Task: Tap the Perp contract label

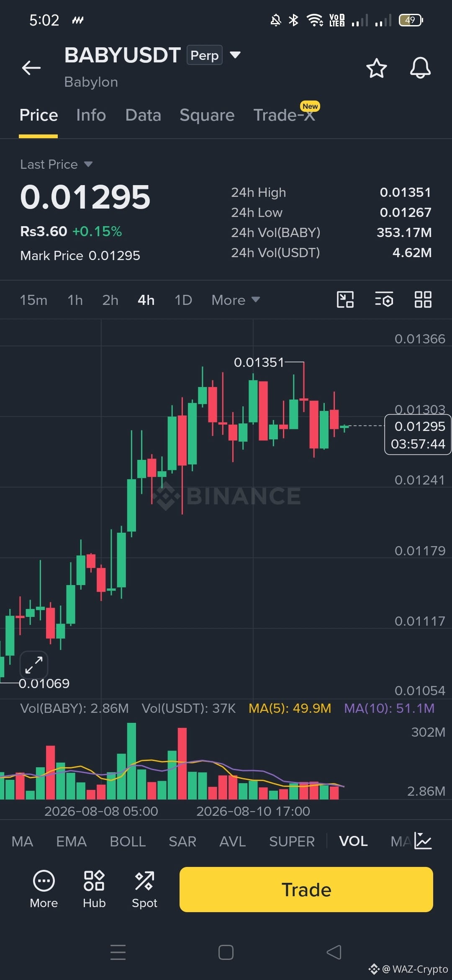Action: click(x=204, y=55)
